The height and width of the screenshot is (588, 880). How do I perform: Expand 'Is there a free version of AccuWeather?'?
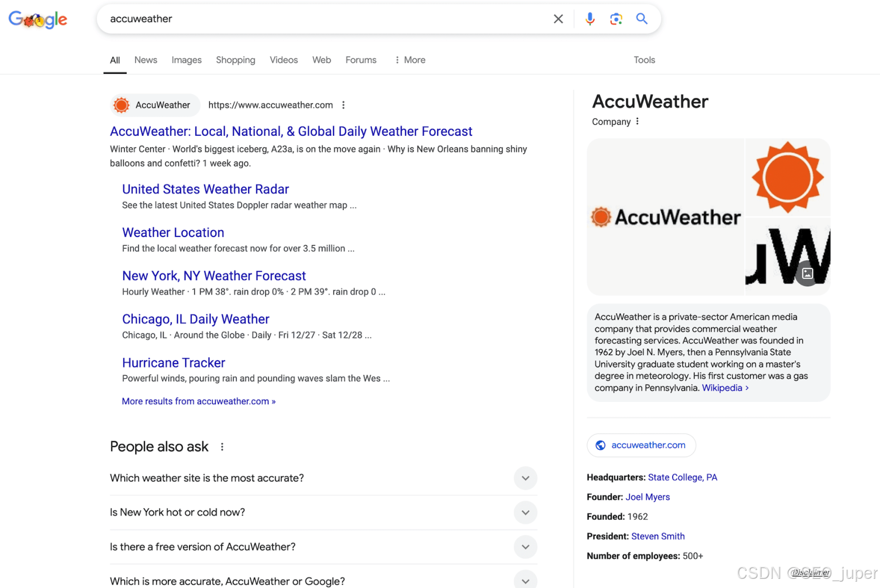tap(323, 547)
